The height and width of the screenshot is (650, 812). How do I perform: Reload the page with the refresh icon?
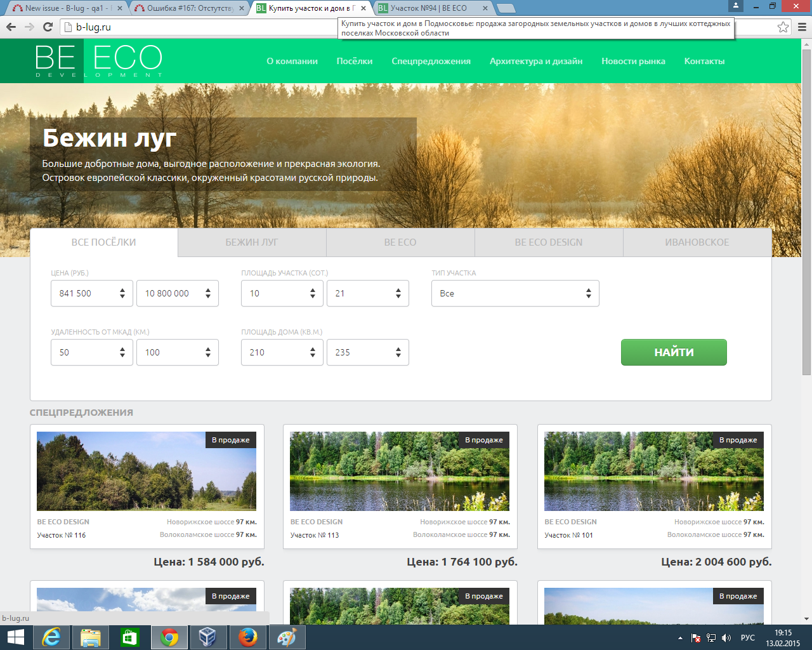click(x=48, y=27)
